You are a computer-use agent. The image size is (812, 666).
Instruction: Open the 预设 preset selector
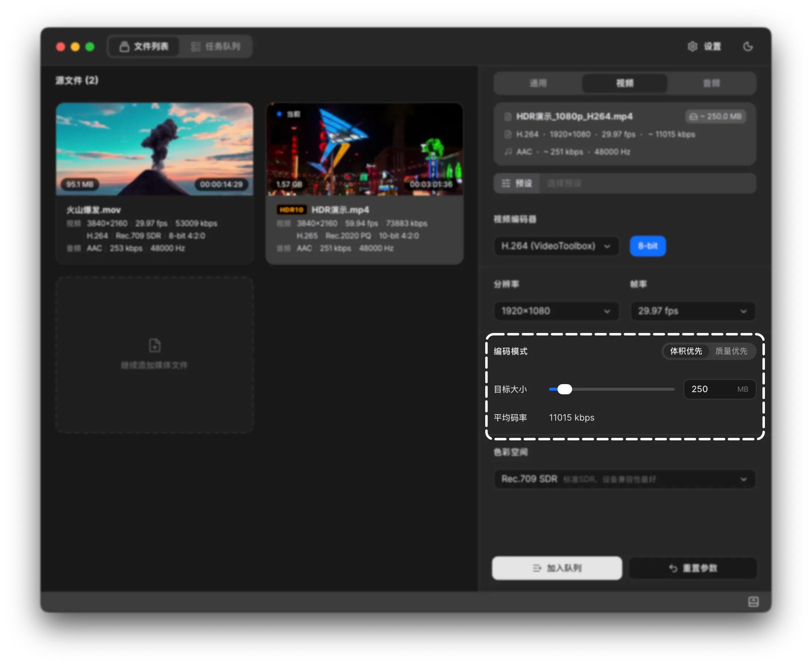pyautogui.click(x=624, y=183)
